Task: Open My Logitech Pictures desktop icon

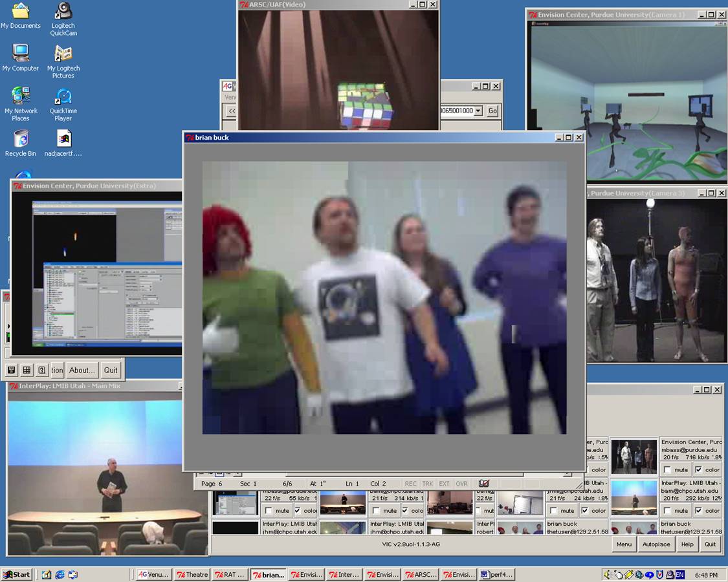Action: (x=63, y=61)
